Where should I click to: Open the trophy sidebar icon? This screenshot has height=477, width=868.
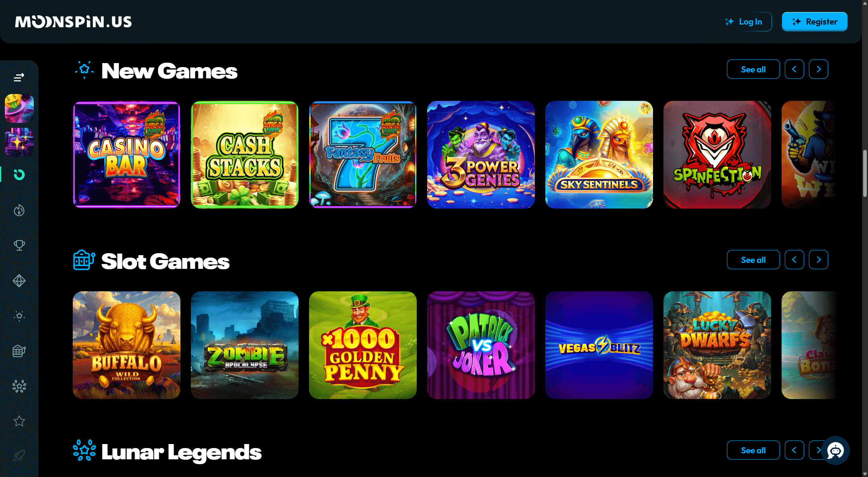[x=19, y=245]
